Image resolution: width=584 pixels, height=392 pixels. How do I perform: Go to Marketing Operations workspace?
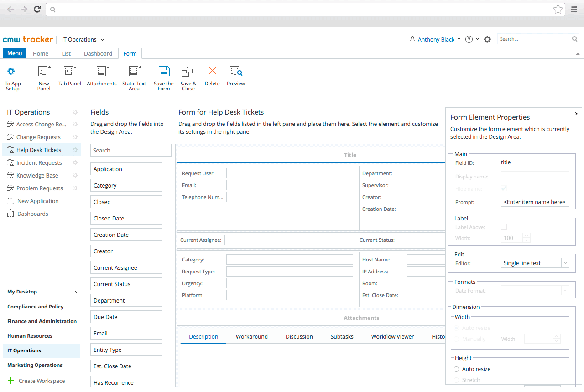(35, 365)
